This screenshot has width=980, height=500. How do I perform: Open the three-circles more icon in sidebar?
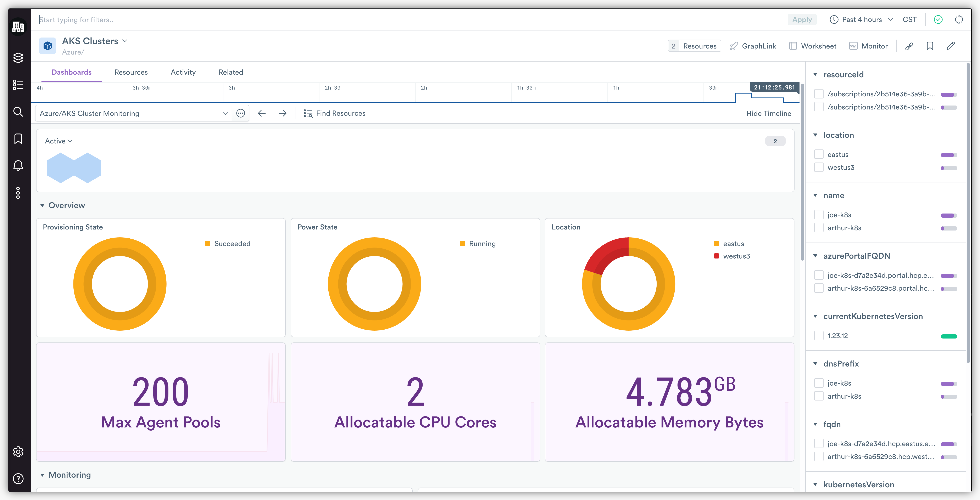[18, 193]
